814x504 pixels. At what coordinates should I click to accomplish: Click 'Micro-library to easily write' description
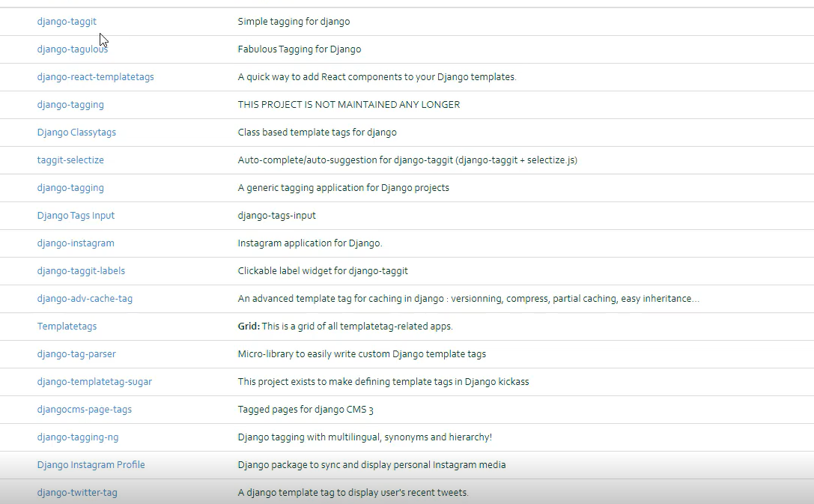362,354
